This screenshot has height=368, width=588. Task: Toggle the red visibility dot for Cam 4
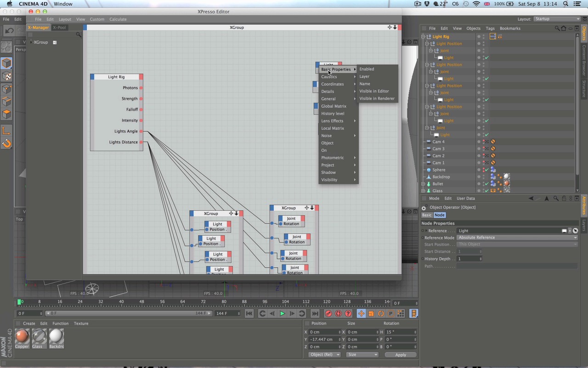click(483, 141)
